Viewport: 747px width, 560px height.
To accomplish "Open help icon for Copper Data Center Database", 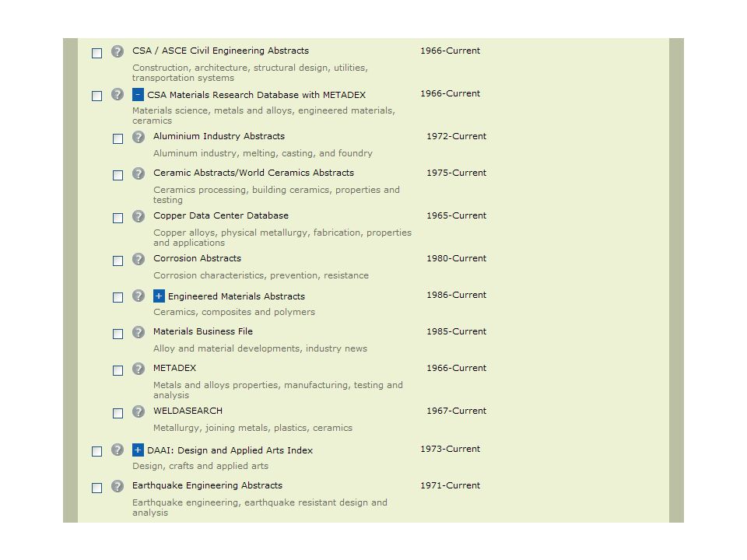I will [x=139, y=217].
